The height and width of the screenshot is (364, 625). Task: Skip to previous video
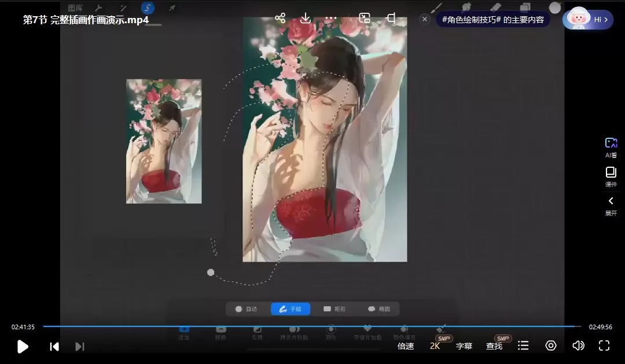54,346
